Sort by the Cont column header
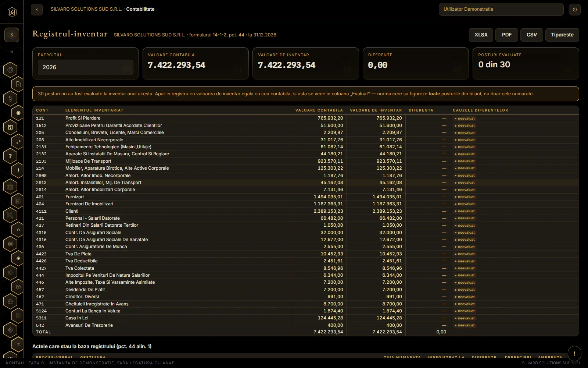 pyautogui.click(x=42, y=110)
